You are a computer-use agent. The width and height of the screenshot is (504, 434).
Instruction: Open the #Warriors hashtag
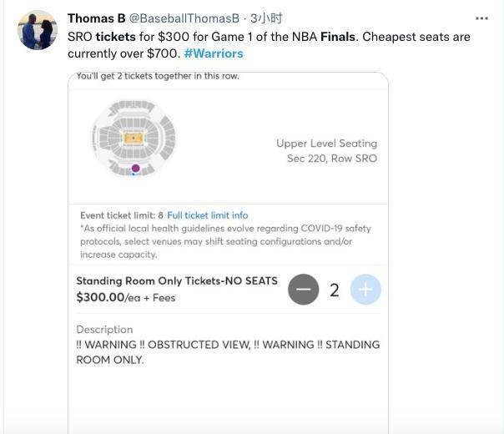pos(214,53)
